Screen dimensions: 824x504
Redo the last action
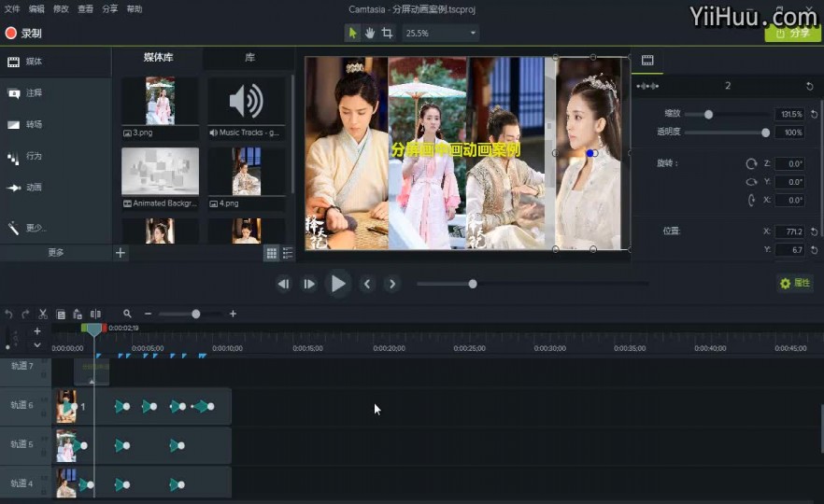click(25, 314)
